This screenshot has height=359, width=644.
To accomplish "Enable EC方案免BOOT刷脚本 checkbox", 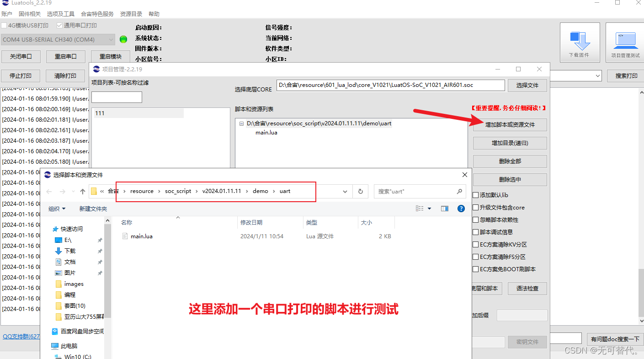I will [476, 269].
